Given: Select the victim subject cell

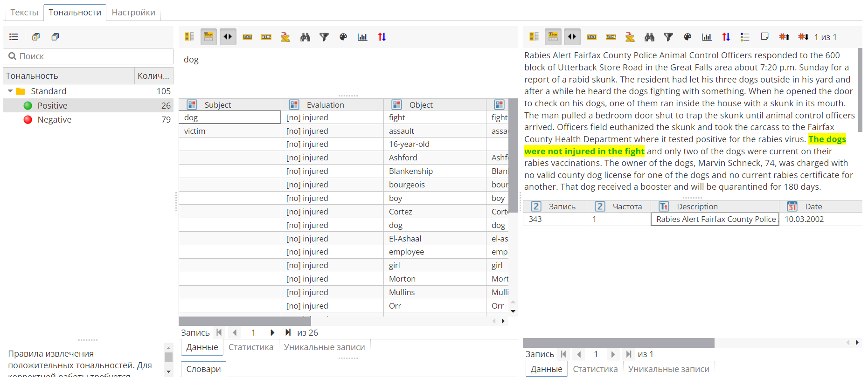Looking at the screenshot, I should pos(230,131).
